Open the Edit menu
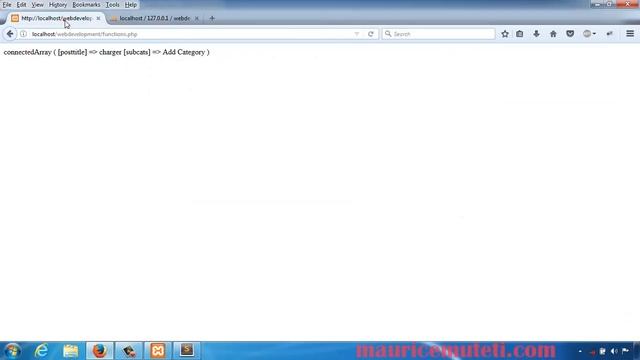640x360 pixels. (x=21, y=5)
